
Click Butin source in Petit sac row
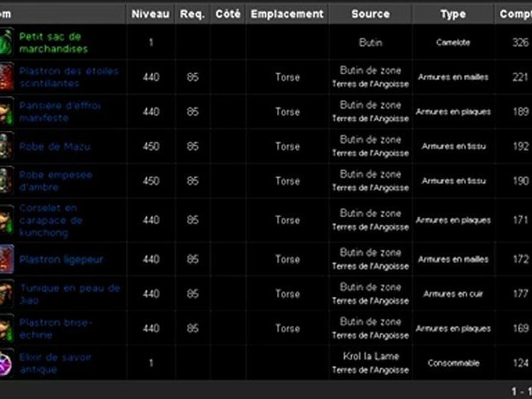click(x=371, y=43)
